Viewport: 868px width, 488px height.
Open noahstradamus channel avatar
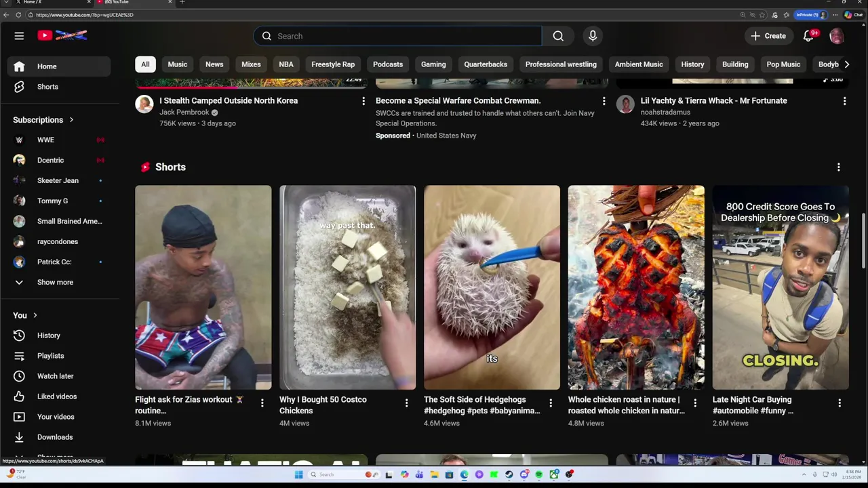click(625, 104)
